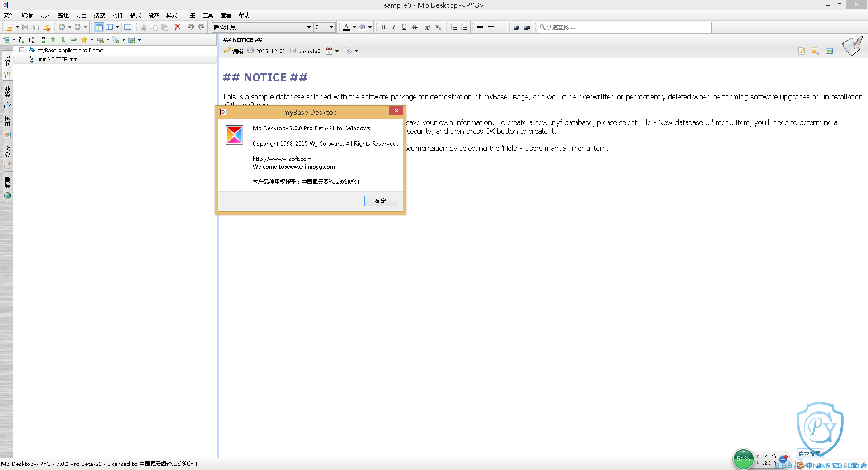Viewport: 868px width, 470px height.
Task: Click the sample0 database label
Action: click(x=309, y=51)
